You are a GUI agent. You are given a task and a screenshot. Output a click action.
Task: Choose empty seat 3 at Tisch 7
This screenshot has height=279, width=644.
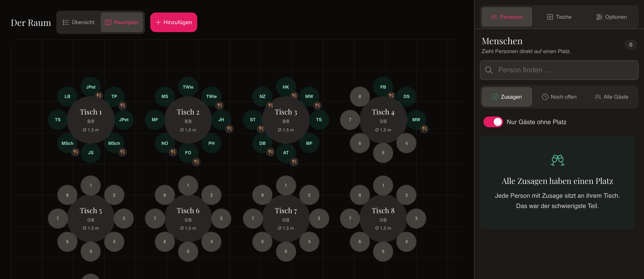pos(319,218)
